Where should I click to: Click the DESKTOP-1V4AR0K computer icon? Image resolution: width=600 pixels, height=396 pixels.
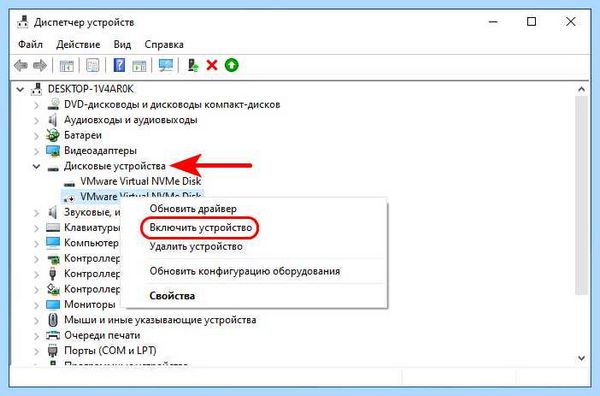pos(37,89)
